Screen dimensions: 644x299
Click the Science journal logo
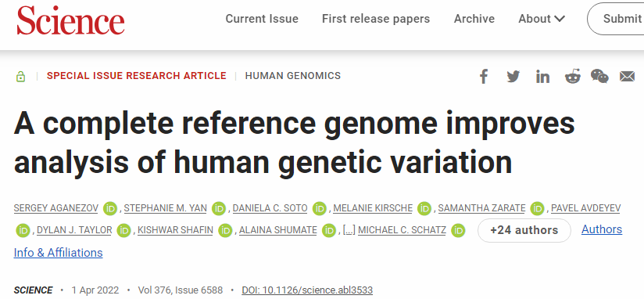(x=70, y=20)
